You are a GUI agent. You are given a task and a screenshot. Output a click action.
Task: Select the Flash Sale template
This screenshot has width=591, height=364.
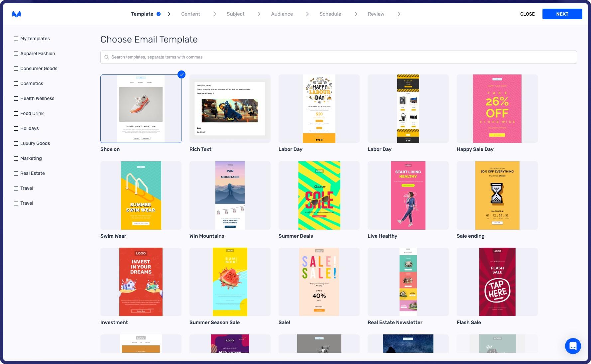[x=497, y=282]
